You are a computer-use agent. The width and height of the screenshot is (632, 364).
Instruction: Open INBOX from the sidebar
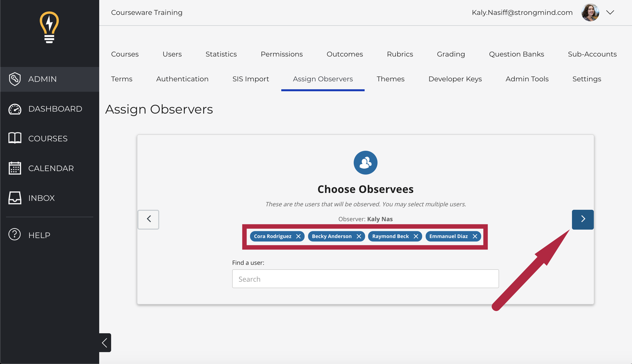pos(41,198)
